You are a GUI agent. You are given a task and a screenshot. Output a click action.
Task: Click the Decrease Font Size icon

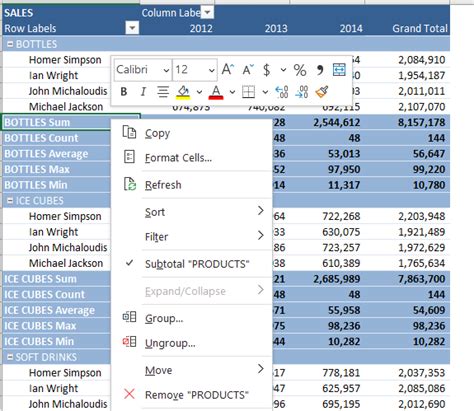(x=248, y=70)
